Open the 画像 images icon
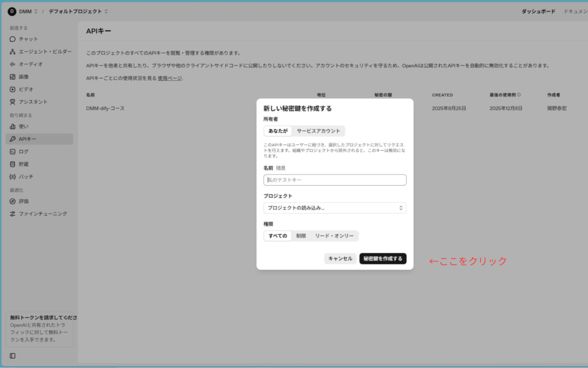This screenshot has width=588, height=368. [x=13, y=76]
